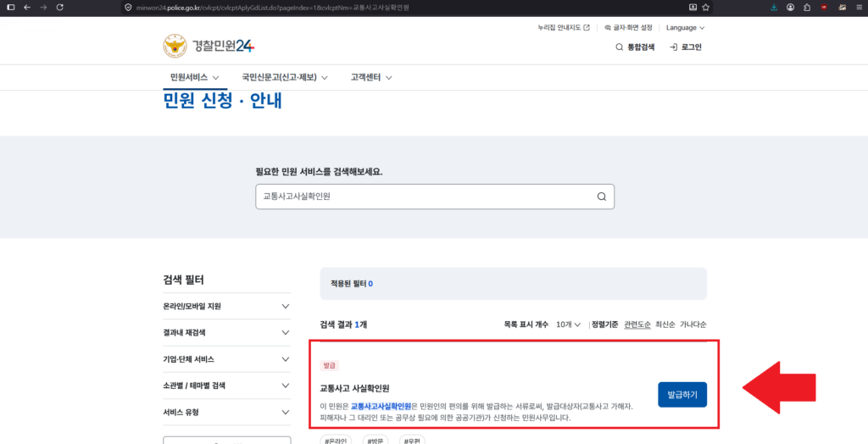Click the 교통사고사실확인원 search input field
868x444 pixels.
(435, 197)
